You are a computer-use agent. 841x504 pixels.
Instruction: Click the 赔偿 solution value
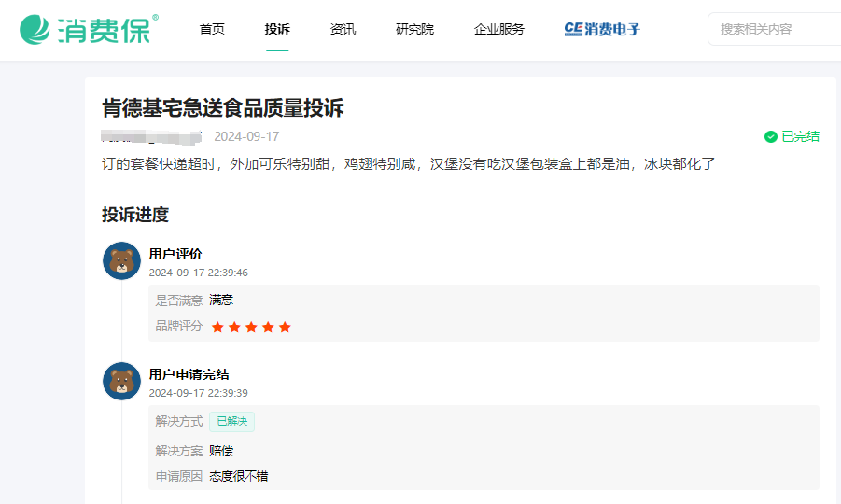tap(221, 451)
